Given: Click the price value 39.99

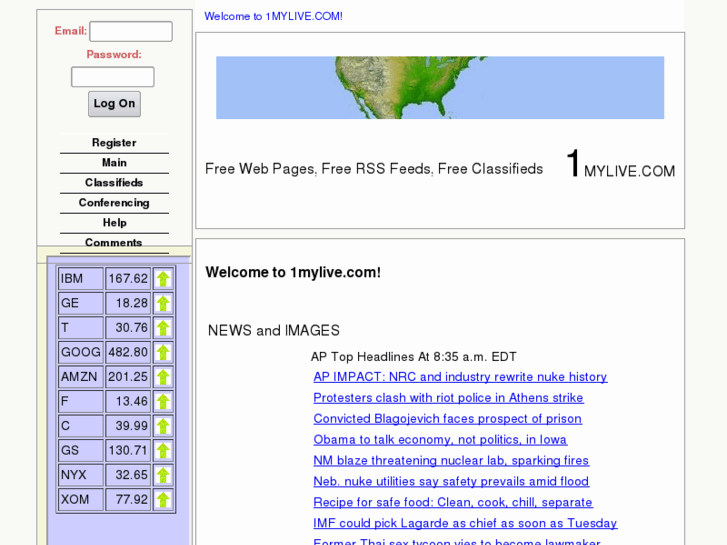Looking at the screenshot, I should [x=128, y=426].
